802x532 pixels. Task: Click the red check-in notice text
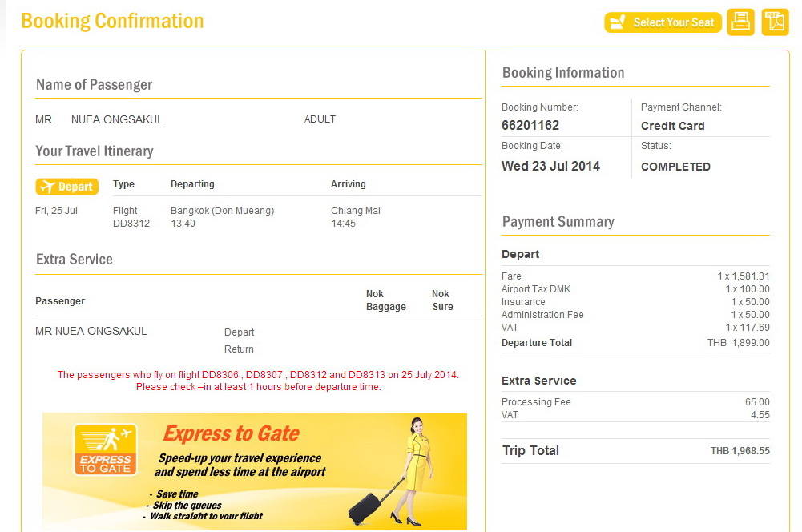pyautogui.click(x=258, y=381)
